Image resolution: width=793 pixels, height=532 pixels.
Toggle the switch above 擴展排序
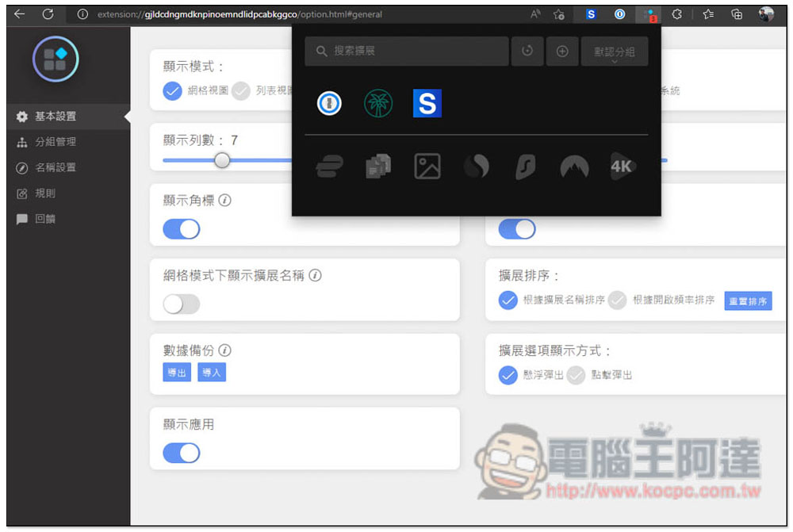(517, 229)
